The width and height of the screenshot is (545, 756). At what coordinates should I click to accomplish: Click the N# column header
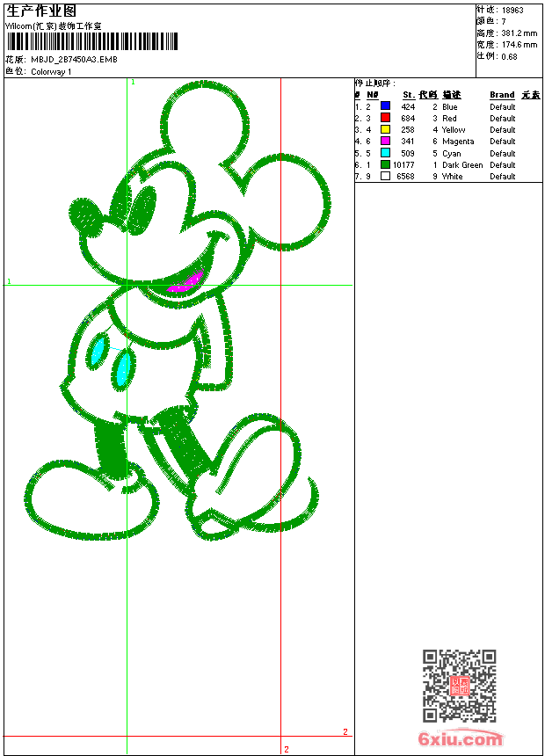[373, 95]
